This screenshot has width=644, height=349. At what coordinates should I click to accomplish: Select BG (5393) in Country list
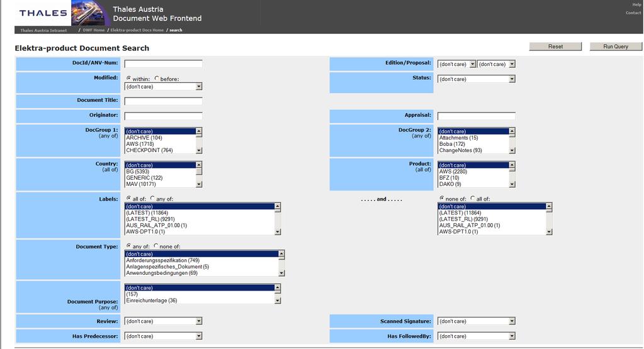[x=160, y=172]
